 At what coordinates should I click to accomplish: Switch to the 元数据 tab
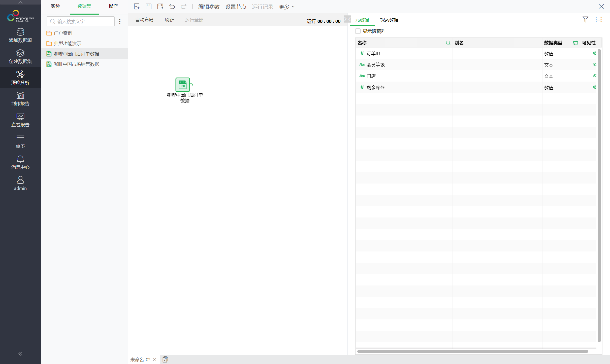point(362,20)
